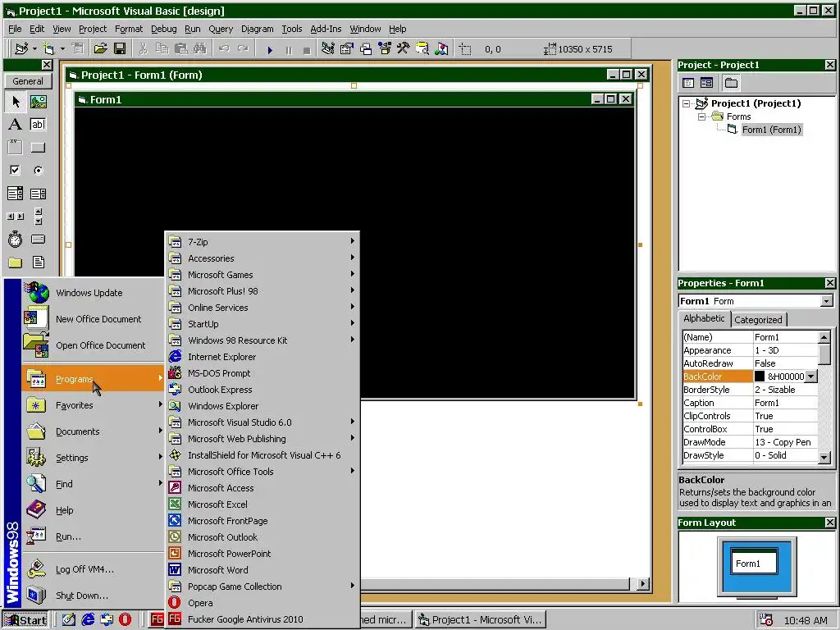The image size is (840, 630).
Task: Select the Pointer tool in the toolbox
Action: (16, 101)
